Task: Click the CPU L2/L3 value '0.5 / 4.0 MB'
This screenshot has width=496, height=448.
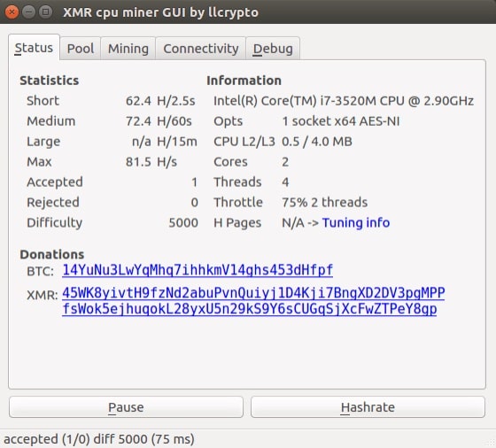Action: point(317,142)
